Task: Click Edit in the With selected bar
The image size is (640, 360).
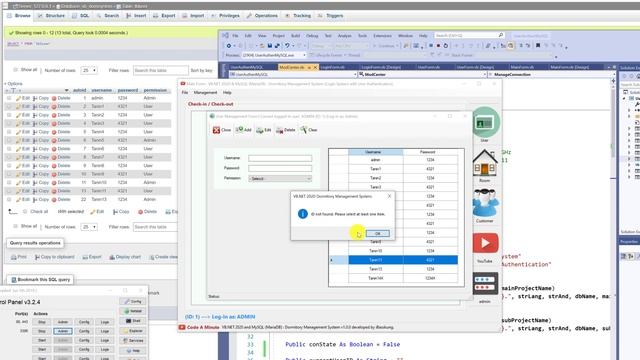Action: pyautogui.click(x=97, y=211)
